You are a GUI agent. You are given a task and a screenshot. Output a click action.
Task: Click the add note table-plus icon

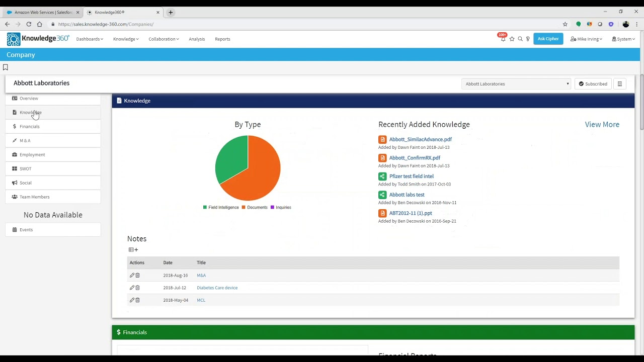point(133,250)
